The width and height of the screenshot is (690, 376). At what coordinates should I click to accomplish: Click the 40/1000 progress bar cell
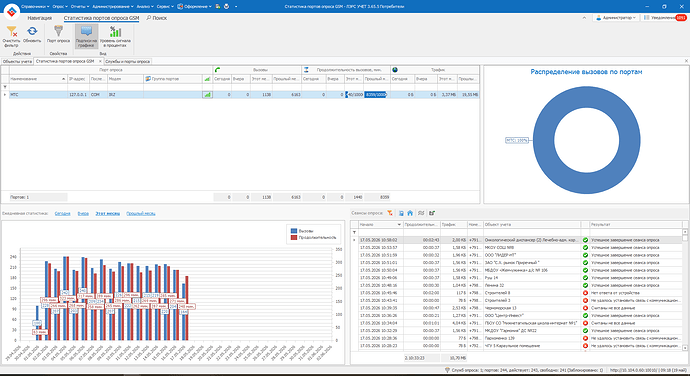click(354, 95)
